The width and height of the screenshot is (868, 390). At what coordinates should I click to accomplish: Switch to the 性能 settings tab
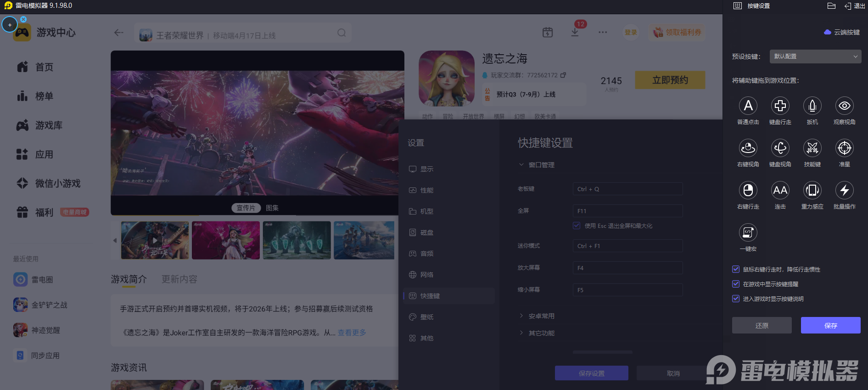[x=426, y=190]
